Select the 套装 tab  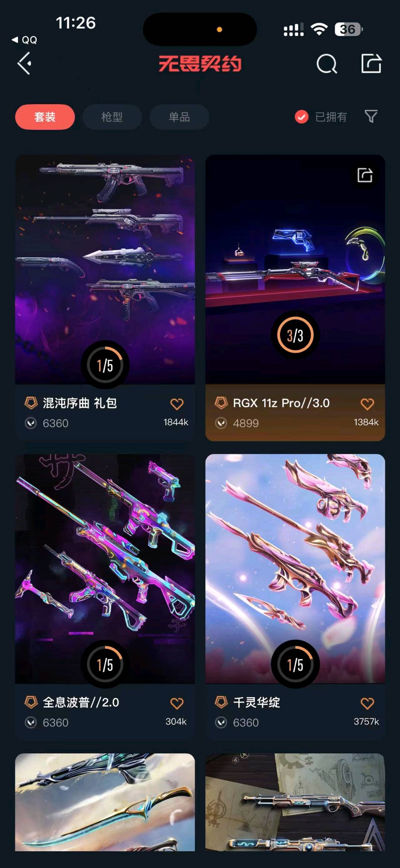point(45,117)
